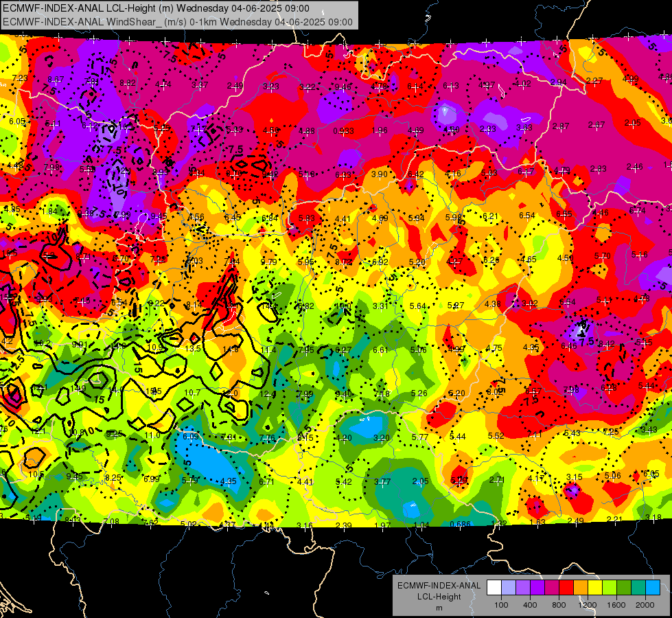Click the LCL-Height title line at top
This screenshot has width=672, height=618.
click(x=156, y=8)
